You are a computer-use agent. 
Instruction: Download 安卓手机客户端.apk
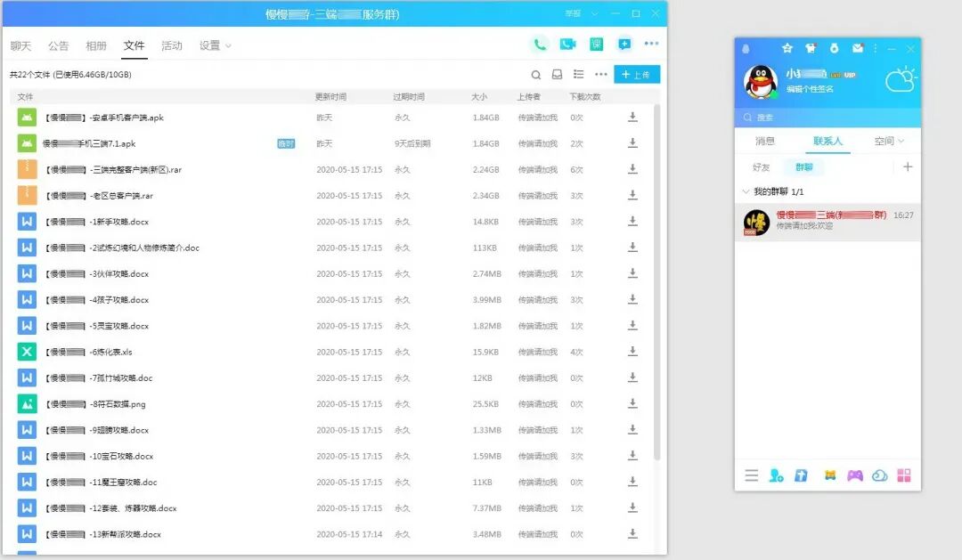click(x=632, y=118)
